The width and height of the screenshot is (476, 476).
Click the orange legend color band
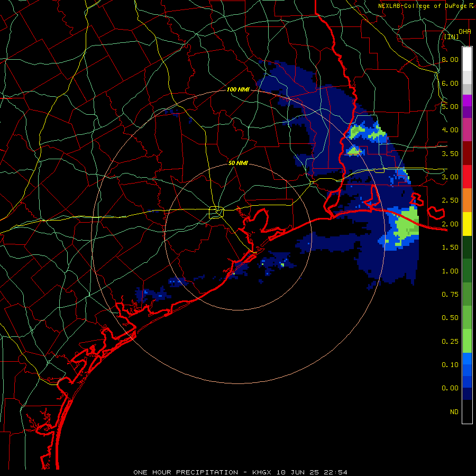click(467, 200)
